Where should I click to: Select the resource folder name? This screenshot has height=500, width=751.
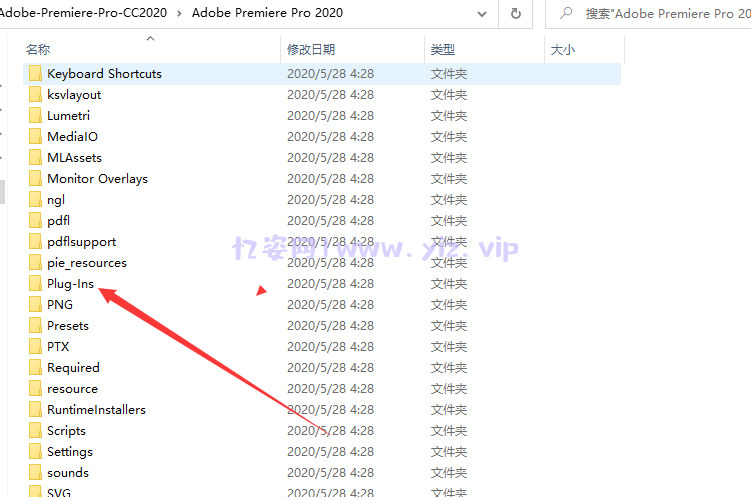[x=72, y=389]
